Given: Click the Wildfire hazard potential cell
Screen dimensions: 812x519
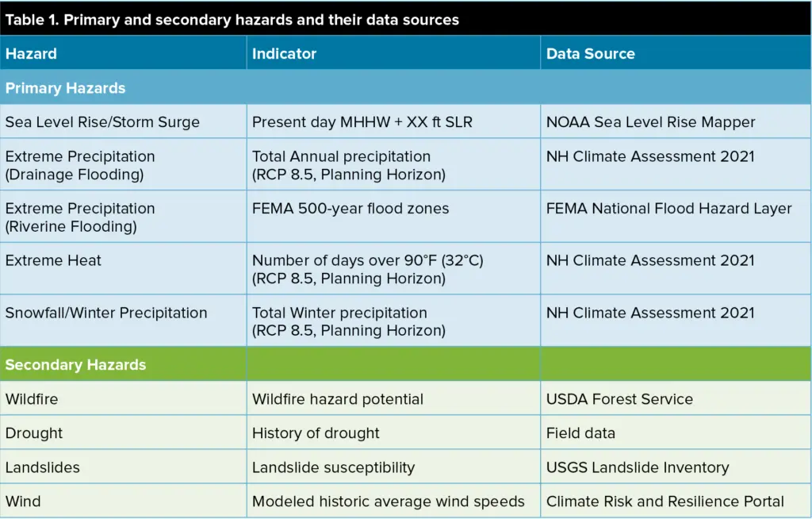Looking at the screenshot, I should (393, 398).
